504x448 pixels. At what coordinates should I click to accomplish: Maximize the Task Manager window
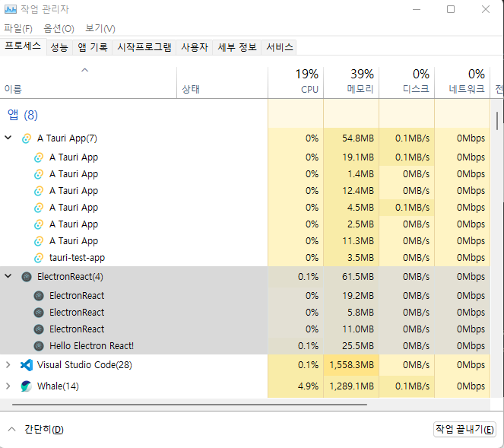[x=451, y=9]
